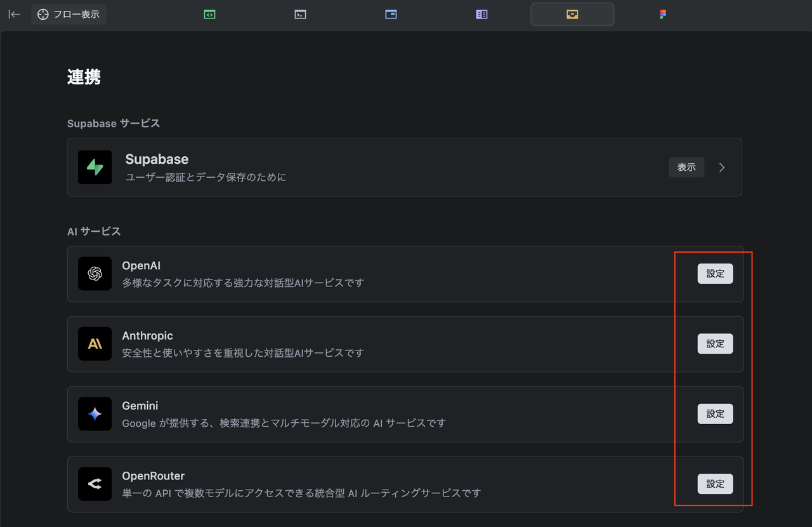Open the Figma tab icon

click(x=663, y=14)
